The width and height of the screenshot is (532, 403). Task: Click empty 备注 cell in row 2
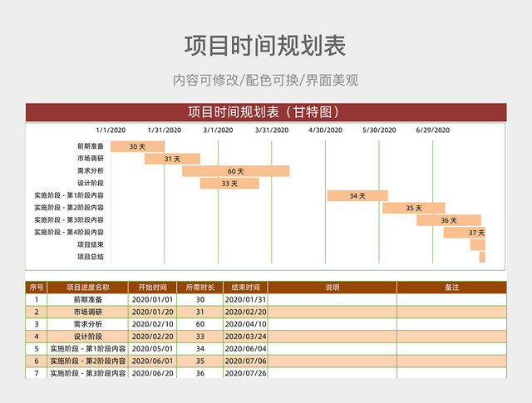[x=451, y=312]
